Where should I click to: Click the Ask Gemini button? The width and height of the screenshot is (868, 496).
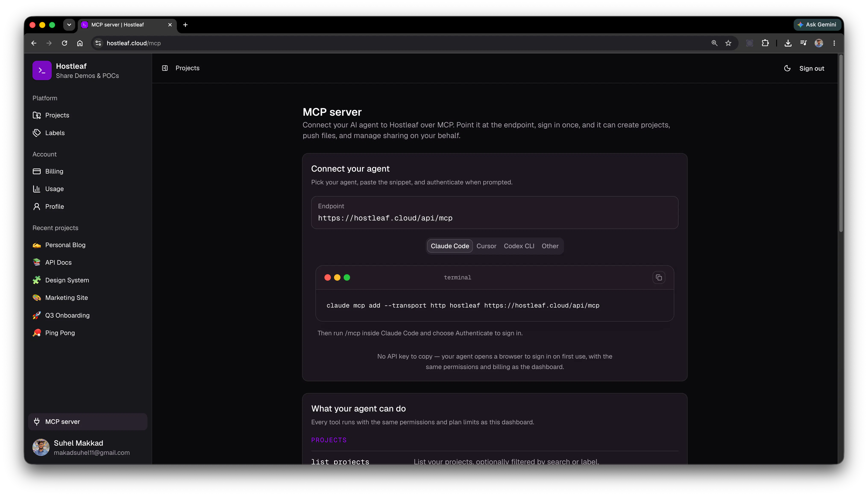coord(817,25)
